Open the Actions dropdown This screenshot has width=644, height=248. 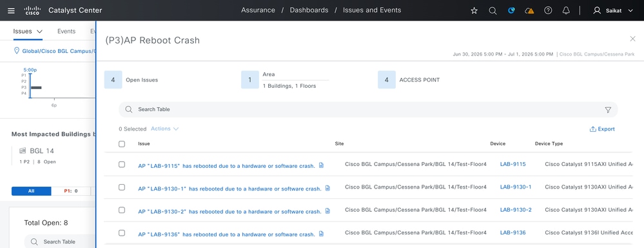coord(164,129)
